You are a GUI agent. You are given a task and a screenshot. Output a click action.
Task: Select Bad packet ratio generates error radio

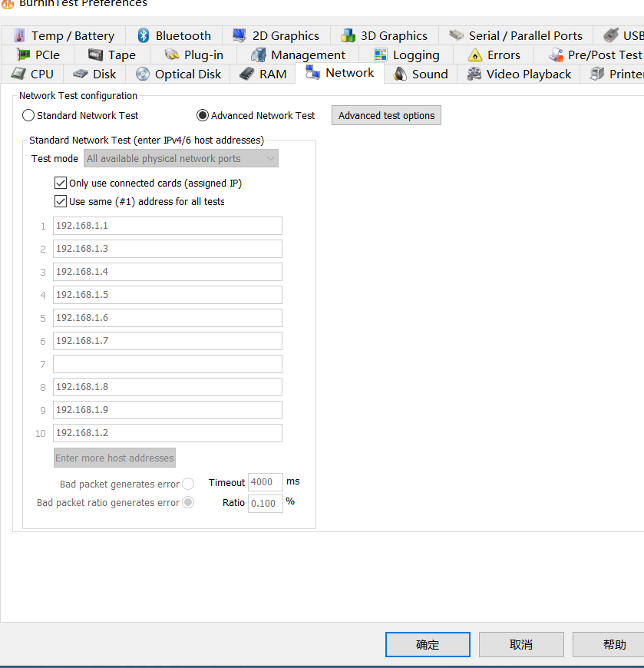pyautogui.click(x=188, y=503)
